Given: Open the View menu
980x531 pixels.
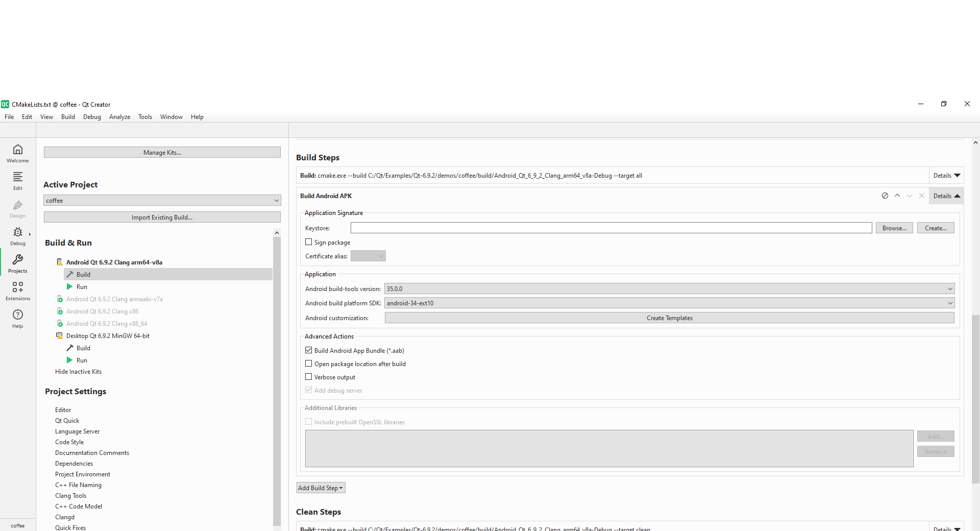Looking at the screenshot, I should click(x=46, y=117).
